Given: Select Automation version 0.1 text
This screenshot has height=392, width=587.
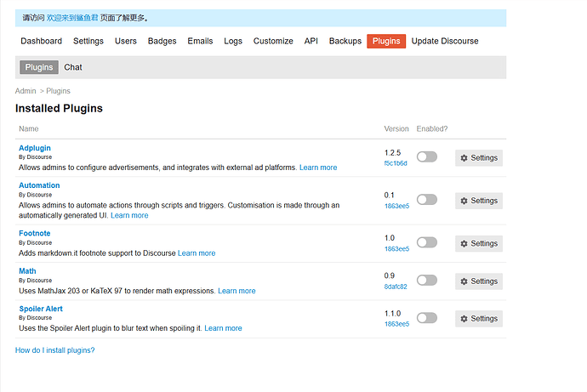Looking at the screenshot, I should [x=389, y=195].
